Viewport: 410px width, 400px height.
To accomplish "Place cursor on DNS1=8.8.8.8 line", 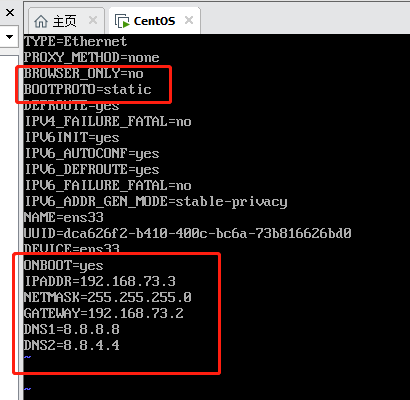I will tap(72, 329).
